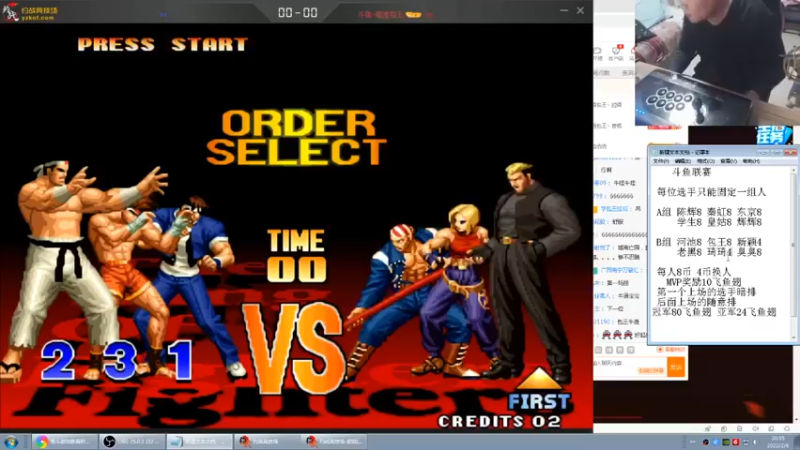The image size is (800, 450).
Task: Click the A组 line in Notepad
Action: (x=709, y=212)
